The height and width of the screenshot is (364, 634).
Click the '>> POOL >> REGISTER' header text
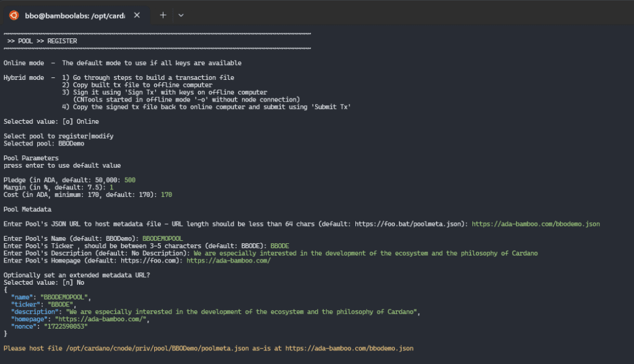(42, 41)
